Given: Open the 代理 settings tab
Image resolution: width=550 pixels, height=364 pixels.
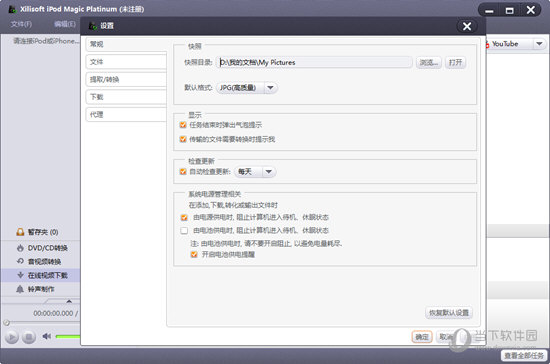Looking at the screenshot, I should coord(126,114).
